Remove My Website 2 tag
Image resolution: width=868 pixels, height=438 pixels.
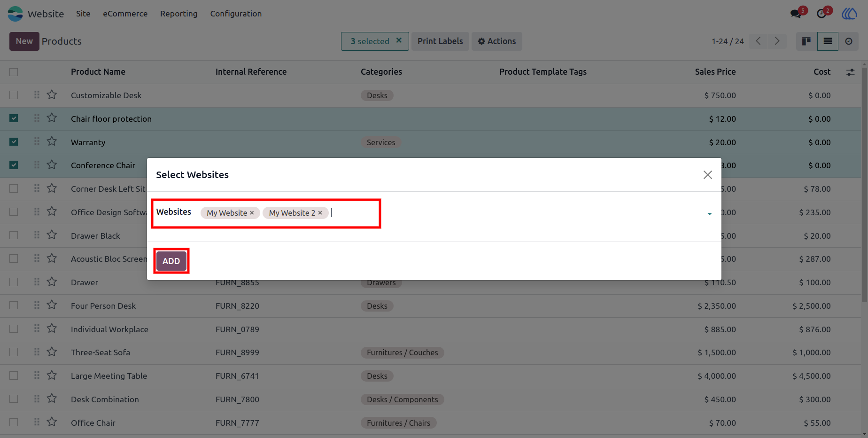click(320, 213)
